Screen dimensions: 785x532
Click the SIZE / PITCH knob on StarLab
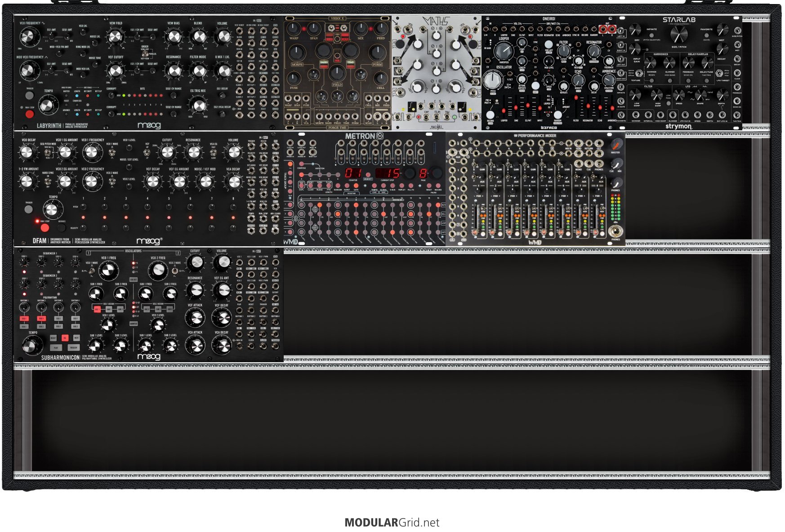point(679,34)
